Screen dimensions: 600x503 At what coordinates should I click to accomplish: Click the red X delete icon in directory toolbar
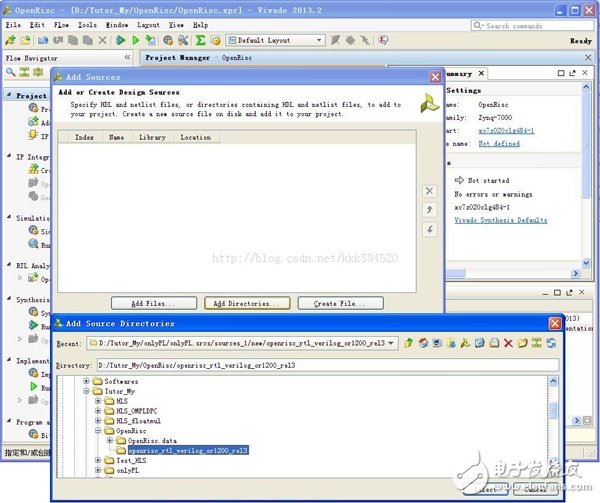[508, 343]
